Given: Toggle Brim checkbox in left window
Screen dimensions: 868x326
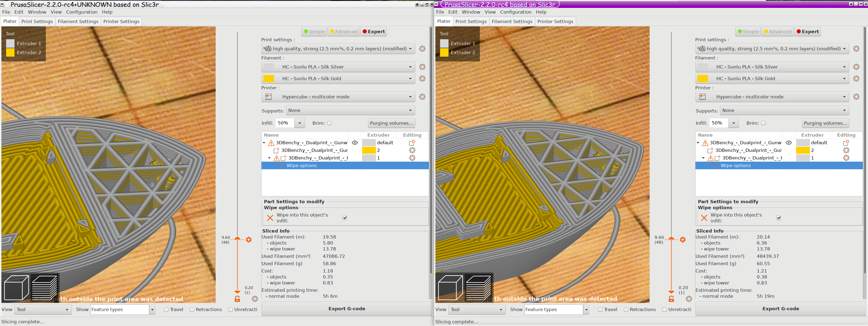Looking at the screenshot, I should pyautogui.click(x=329, y=123).
